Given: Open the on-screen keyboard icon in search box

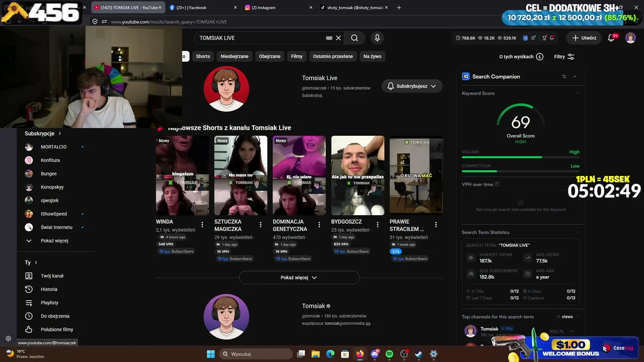Looking at the screenshot, I should pyautogui.click(x=329, y=38).
